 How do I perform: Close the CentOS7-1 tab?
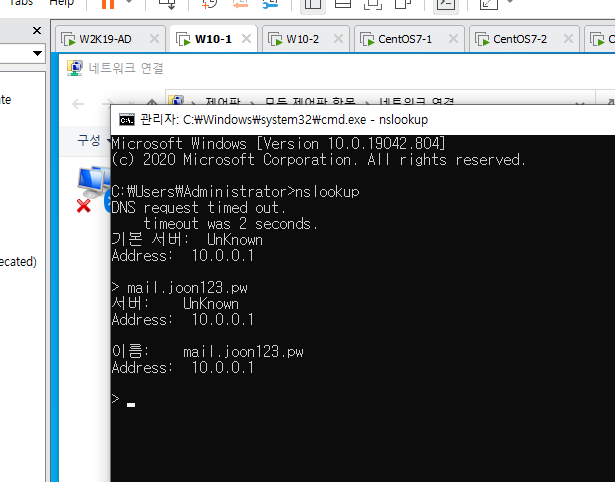453,39
